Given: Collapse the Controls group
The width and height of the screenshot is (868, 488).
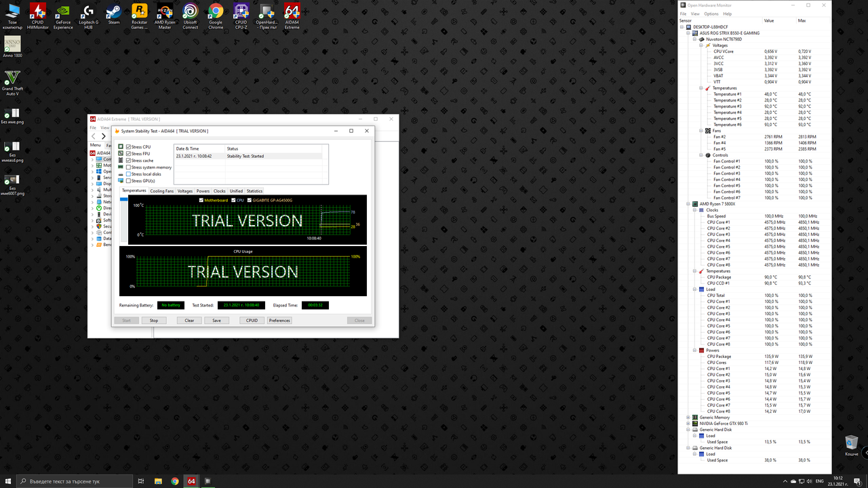Looking at the screenshot, I should [x=701, y=155].
